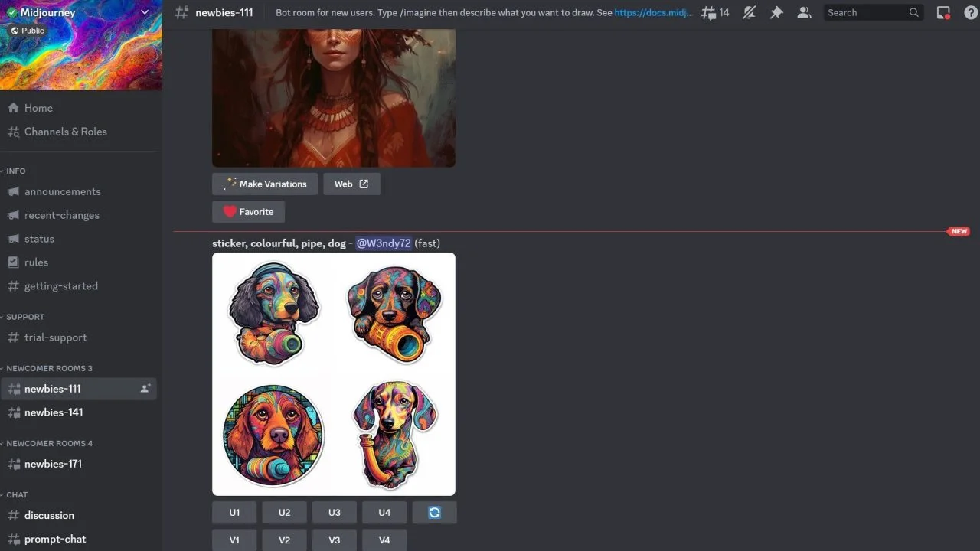Go to the newbies-141 channel

coord(54,412)
